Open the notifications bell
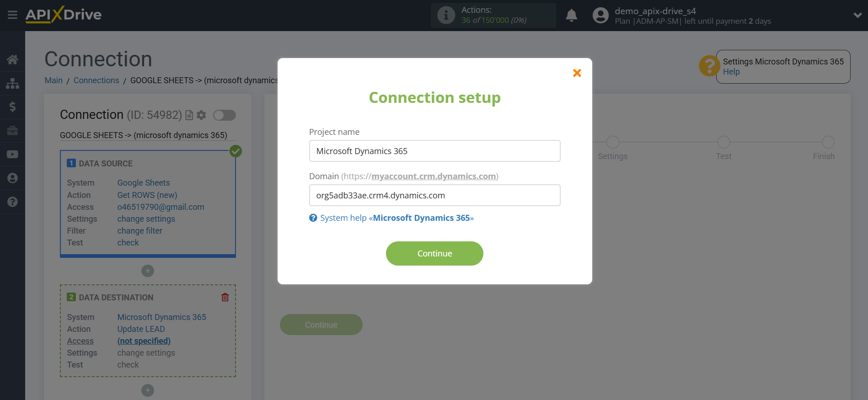This screenshot has width=868, height=400. click(x=571, y=16)
